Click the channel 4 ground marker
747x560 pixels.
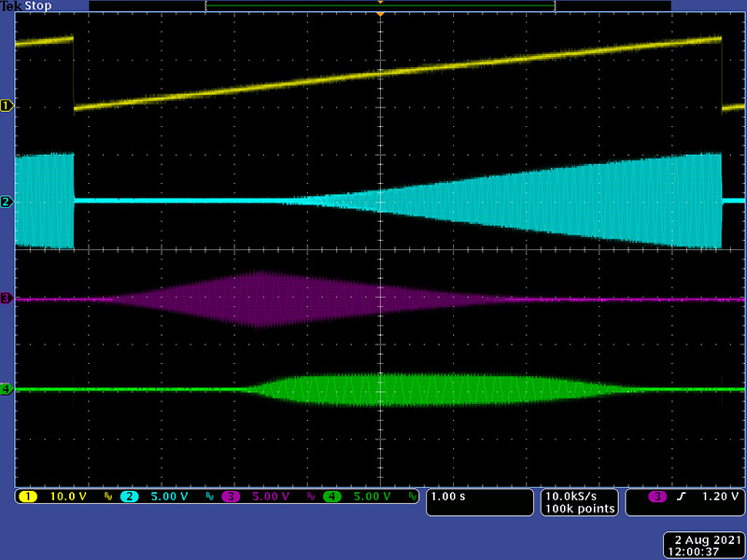[7, 389]
